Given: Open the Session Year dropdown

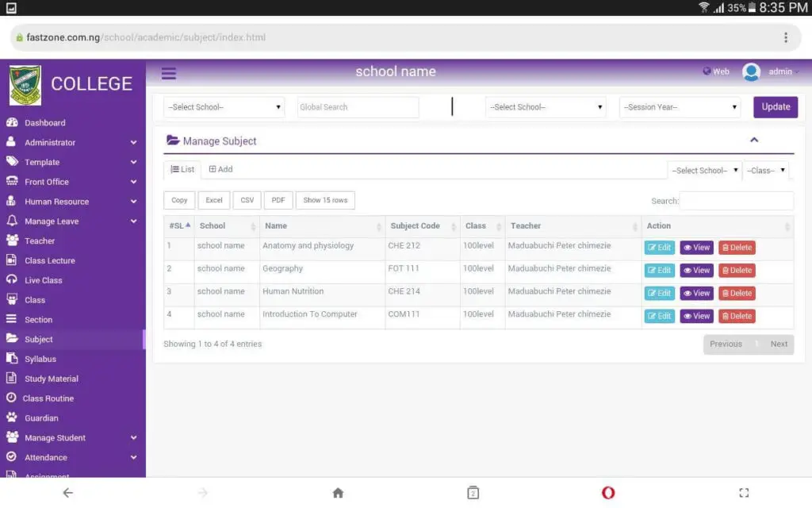Looking at the screenshot, I should [x=679, y=106].
